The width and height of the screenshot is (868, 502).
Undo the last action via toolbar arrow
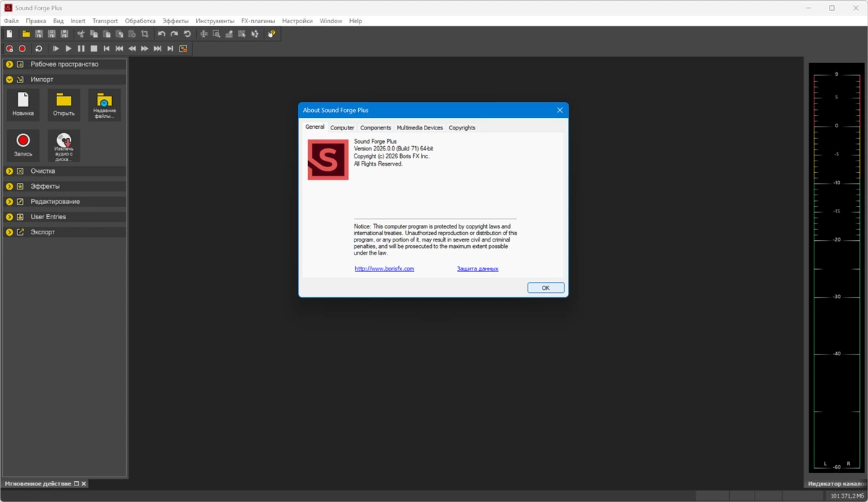pos(161,34)
